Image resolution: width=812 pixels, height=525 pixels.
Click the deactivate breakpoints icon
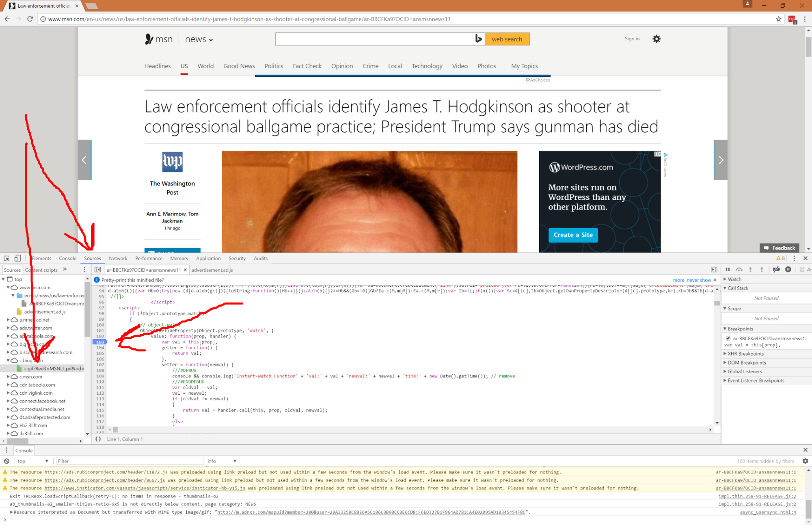point(776,269)
